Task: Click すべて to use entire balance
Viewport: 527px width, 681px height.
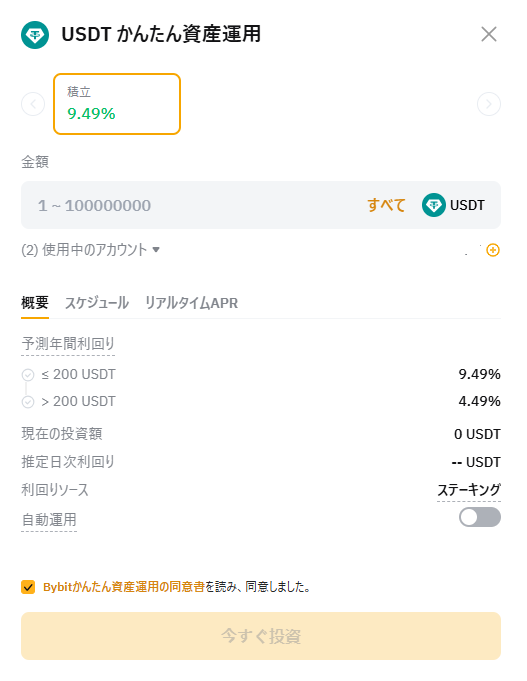Action: 386,205
